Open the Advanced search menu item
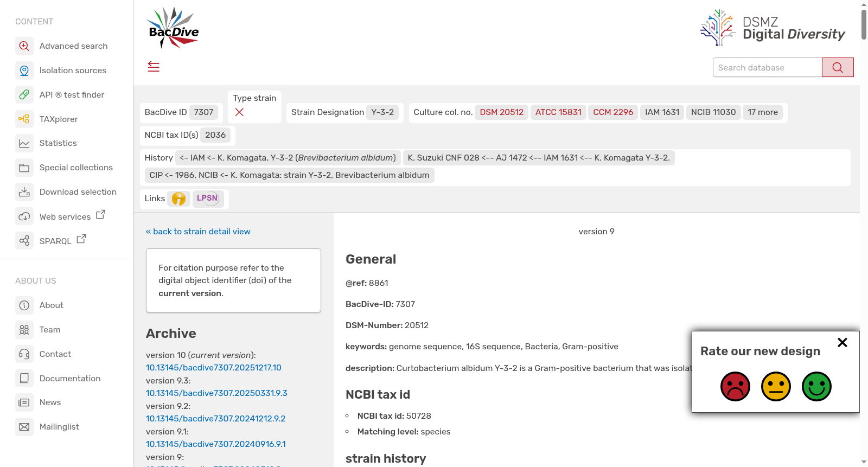The height and width of the screenshot is (467, 868). click(73, 46)
